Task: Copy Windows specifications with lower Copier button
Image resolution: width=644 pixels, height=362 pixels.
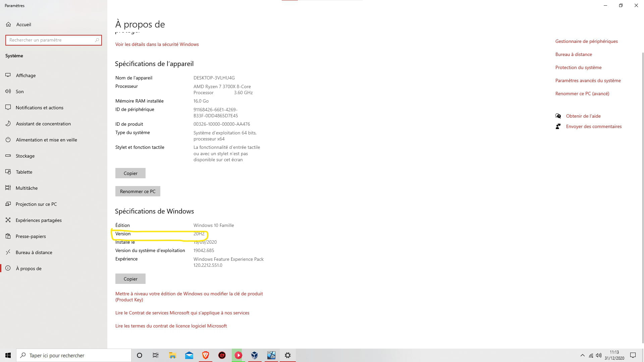Action: [x=130, y=279]
